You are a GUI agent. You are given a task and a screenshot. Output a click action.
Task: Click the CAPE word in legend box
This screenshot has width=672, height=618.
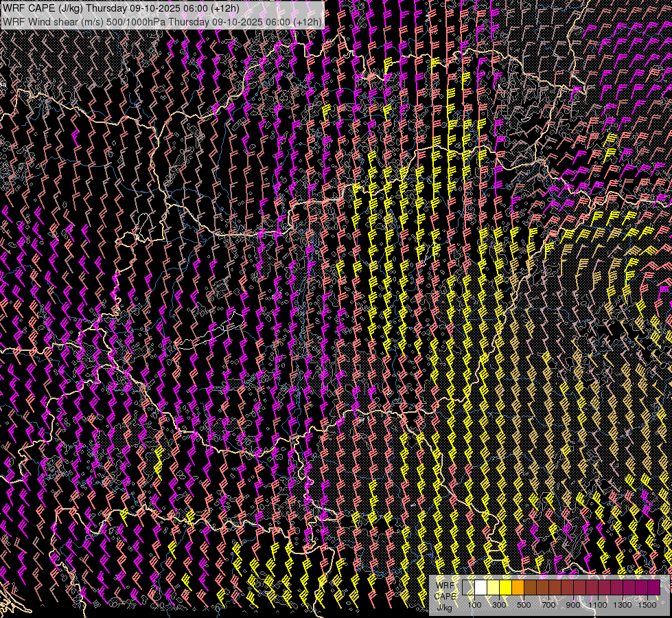tap(445, 596)
